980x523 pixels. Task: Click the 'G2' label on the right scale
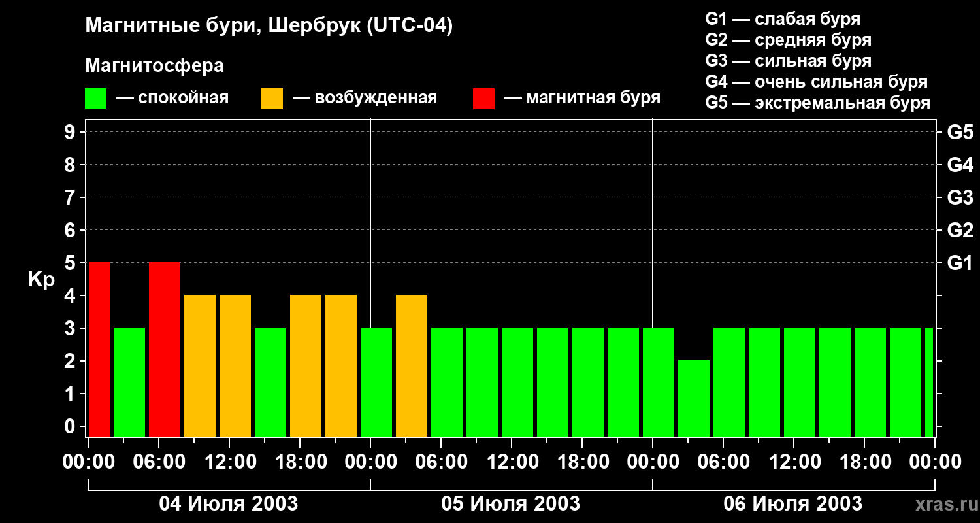960,230
